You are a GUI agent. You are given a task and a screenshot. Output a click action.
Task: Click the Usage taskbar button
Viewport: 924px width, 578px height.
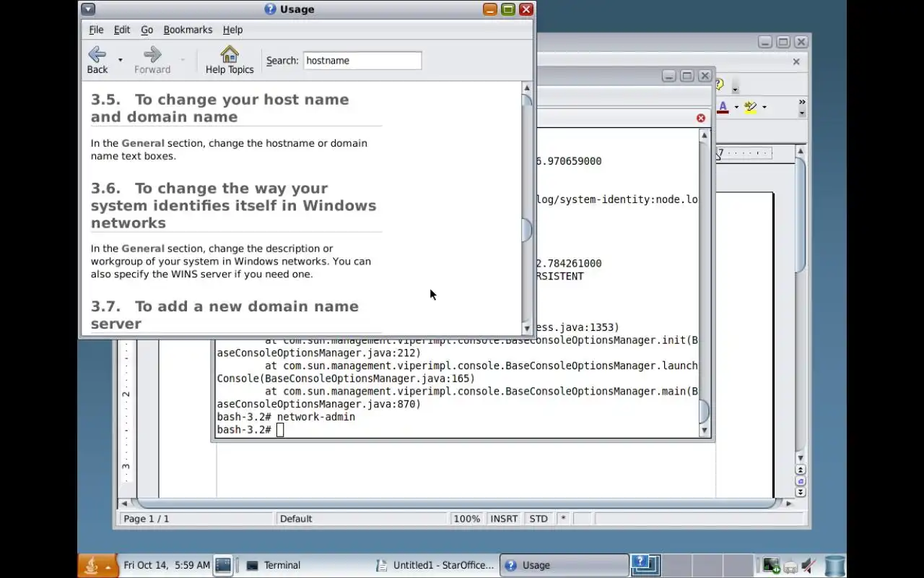(564, 565)
